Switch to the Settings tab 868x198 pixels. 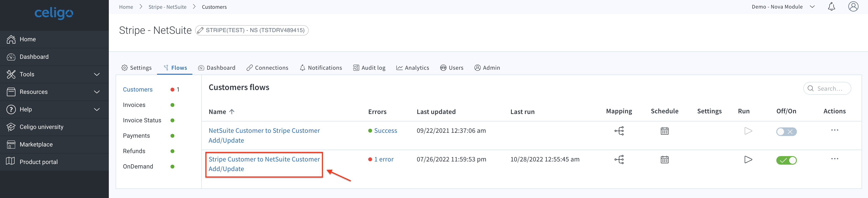(136, 68)
